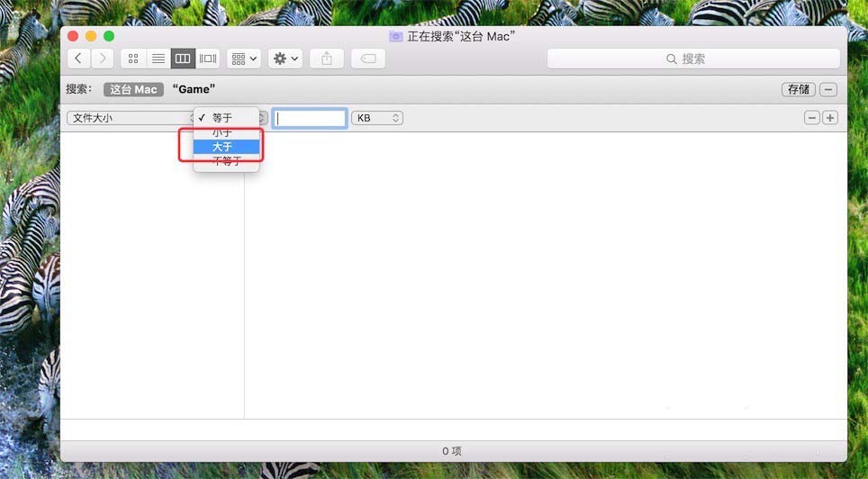Open the gear action menu
868x479 pixels.
tap(285, 59)
